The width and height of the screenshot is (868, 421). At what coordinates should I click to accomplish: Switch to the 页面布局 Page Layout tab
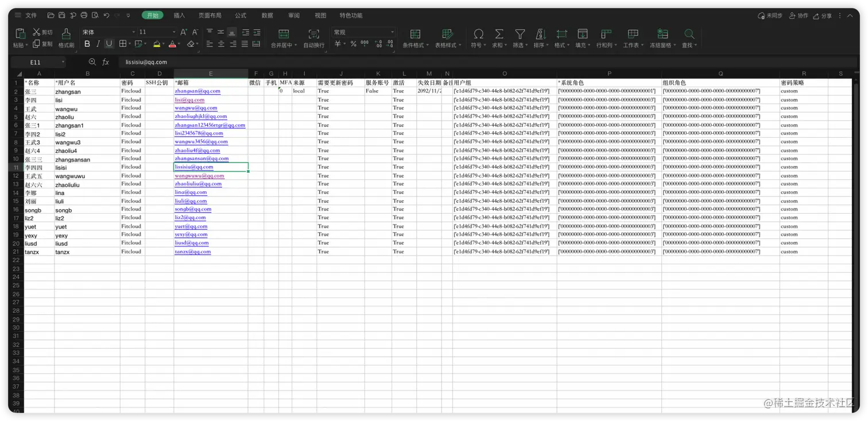coord(210,16)
